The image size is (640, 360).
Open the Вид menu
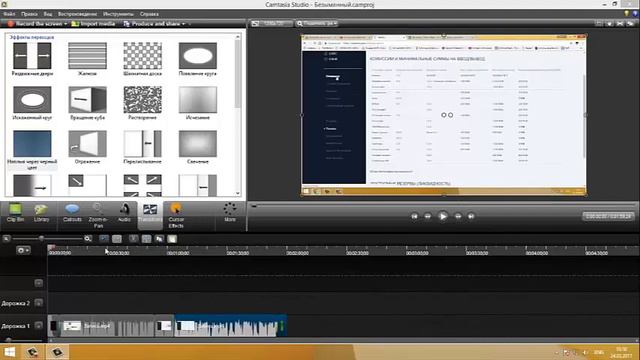pyautogui.click(x=48, y=14)
